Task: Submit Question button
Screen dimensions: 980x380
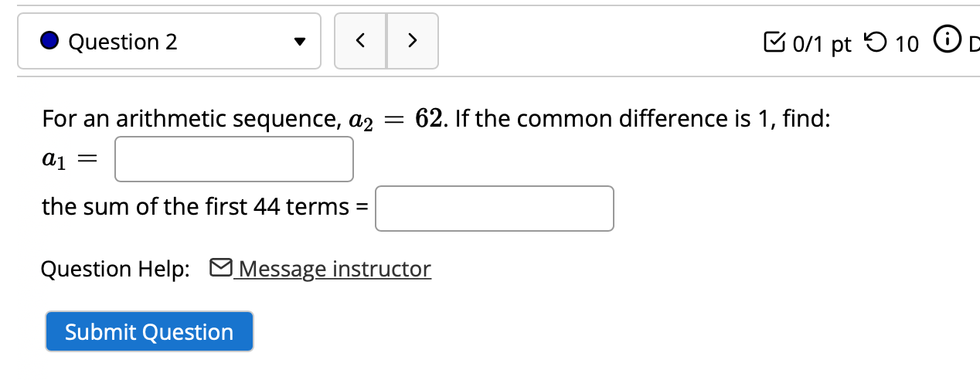Action: [x=149, y=331]
